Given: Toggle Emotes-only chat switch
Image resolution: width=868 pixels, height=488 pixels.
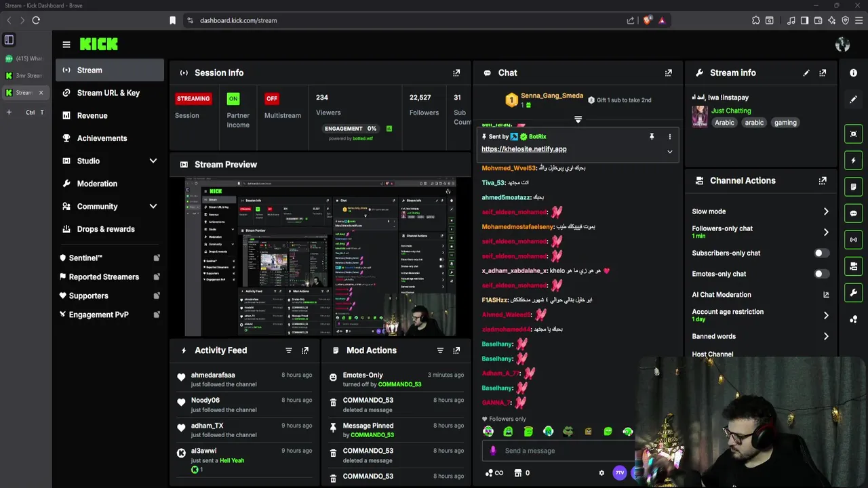Looking at the screenshot, I should click(821, 274).
